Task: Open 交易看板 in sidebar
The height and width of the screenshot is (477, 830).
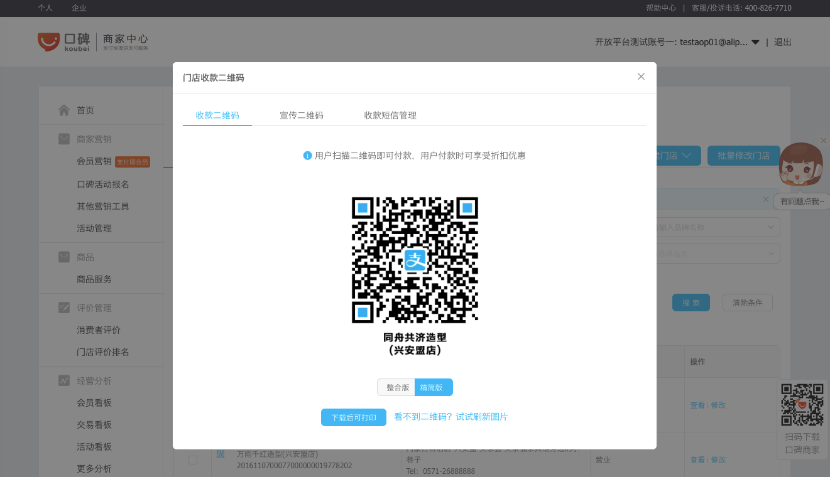Action: click(x=94, y=425)
